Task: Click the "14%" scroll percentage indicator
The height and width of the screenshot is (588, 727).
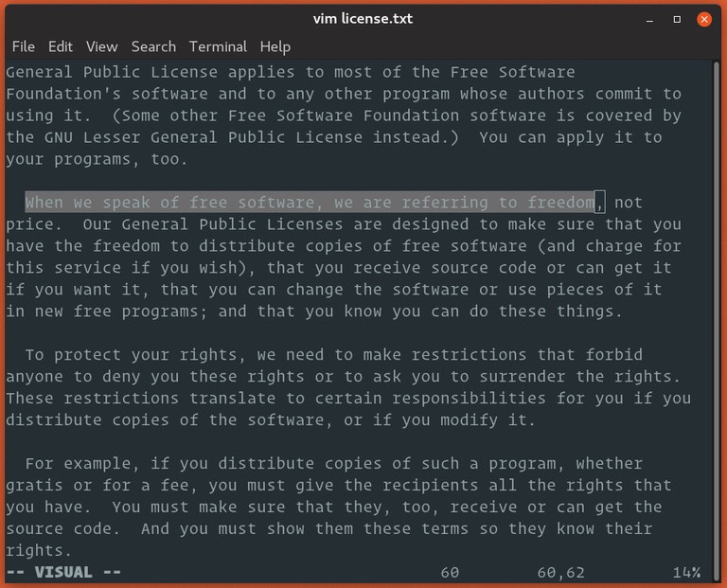Action: (686, 572)
